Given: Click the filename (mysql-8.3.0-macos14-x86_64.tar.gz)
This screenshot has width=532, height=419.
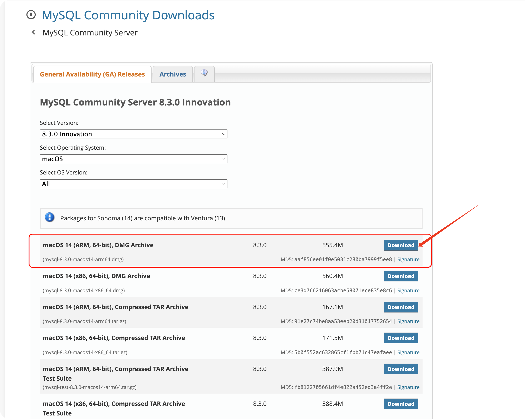Looking at the screenshot, I should point(85,352).
